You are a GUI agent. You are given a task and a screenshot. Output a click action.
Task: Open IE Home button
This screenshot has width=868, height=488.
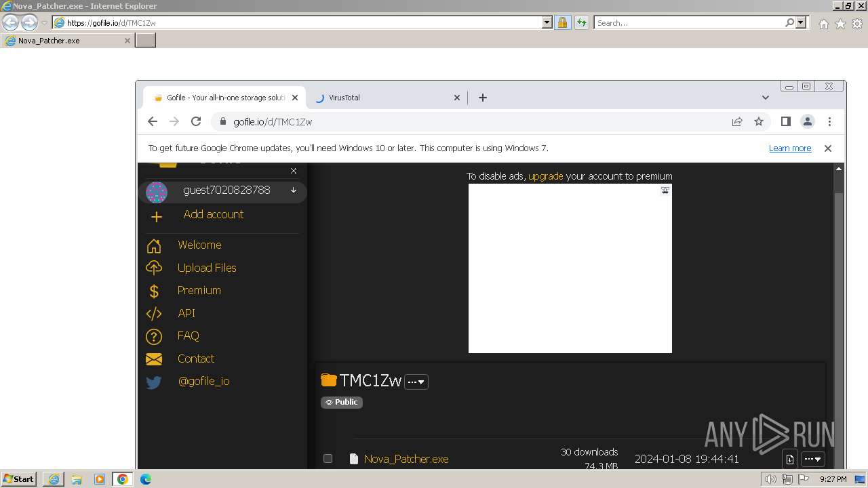coord(823,24)
